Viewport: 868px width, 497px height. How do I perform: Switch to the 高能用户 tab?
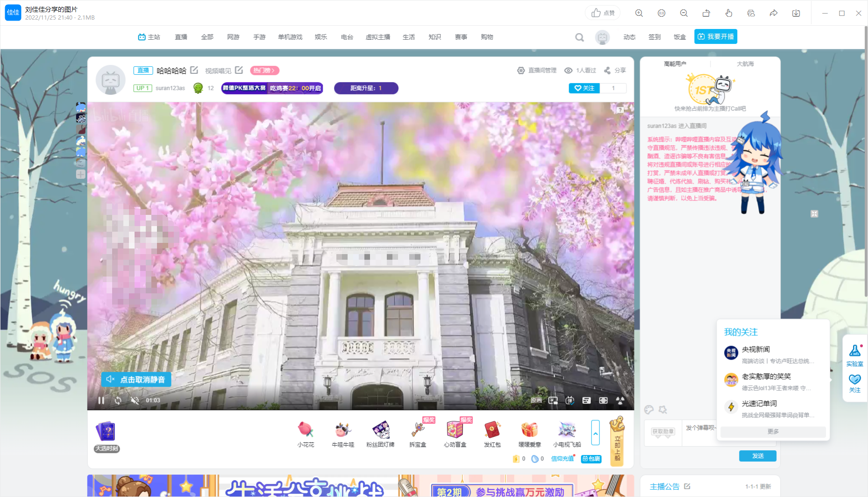point(675,64)
